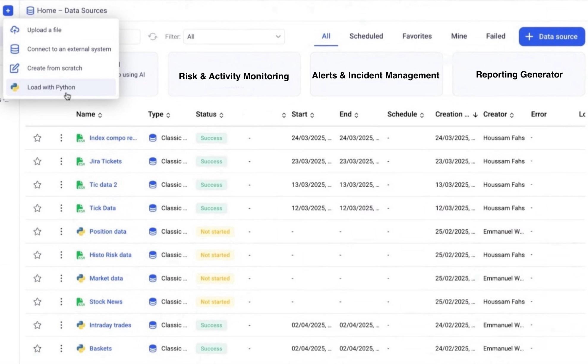This screenshot has height=364, width=588.
Task: Open the Reporting Generator card
Action: [519, 74]
